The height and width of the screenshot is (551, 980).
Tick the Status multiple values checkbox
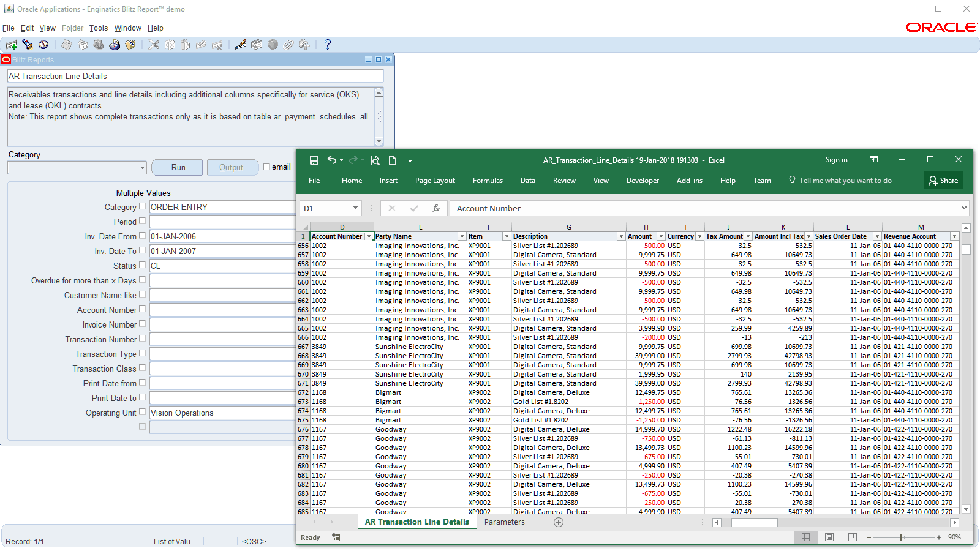pos(143,265)
